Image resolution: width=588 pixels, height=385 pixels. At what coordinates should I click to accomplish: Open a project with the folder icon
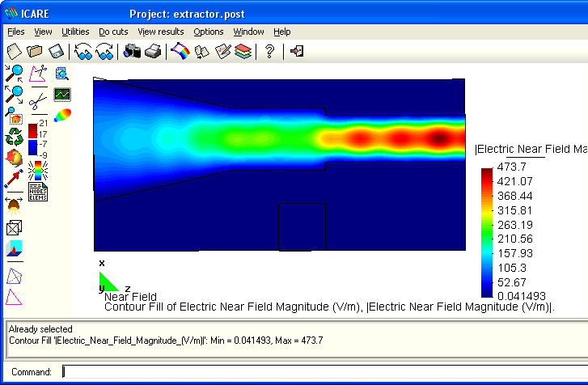pos(35,51)
